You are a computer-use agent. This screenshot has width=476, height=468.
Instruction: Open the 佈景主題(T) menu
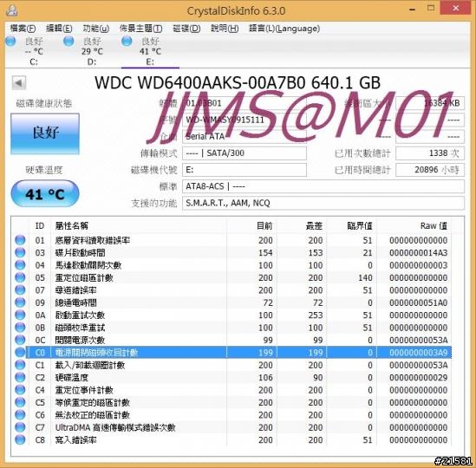(140, 29)
